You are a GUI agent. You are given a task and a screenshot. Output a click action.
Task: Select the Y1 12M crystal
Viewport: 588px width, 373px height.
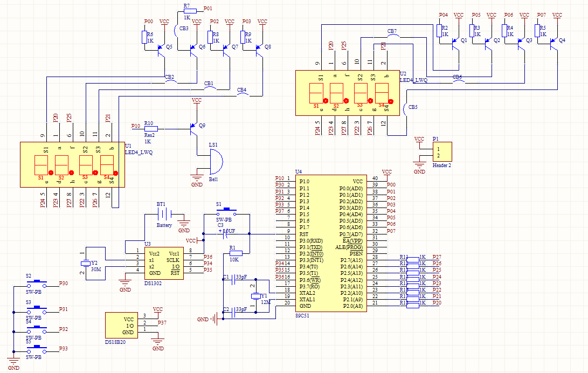pyautogui.click(x=255, y=296)
